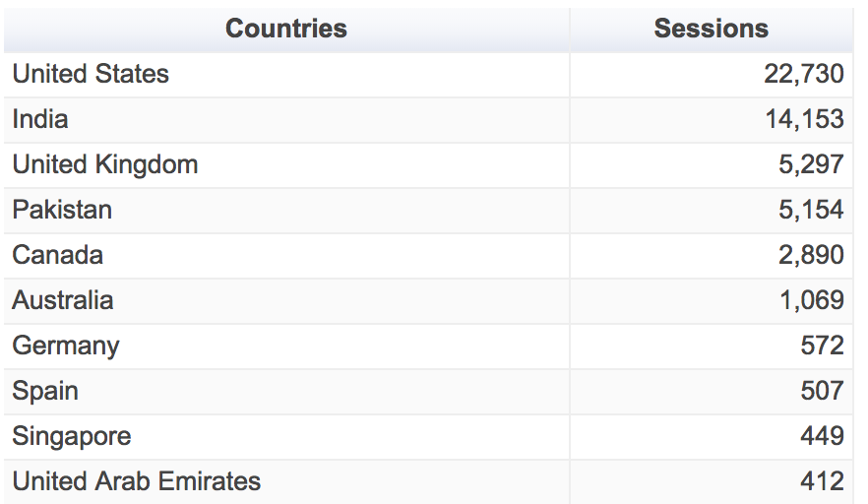Click on the Canada cell
868x504 pixels.
click(58, 255)
